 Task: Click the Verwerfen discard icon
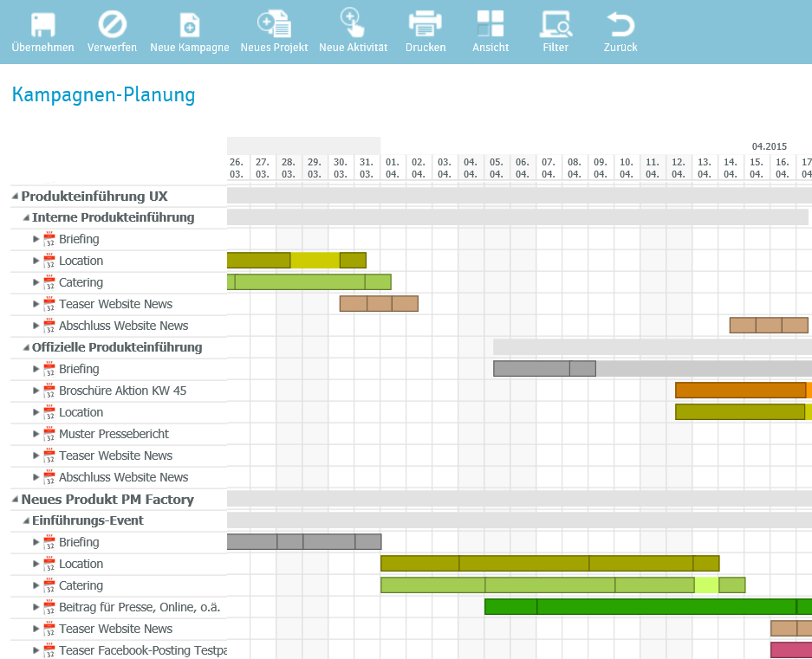pyautogui.click(x=113, y=24)
